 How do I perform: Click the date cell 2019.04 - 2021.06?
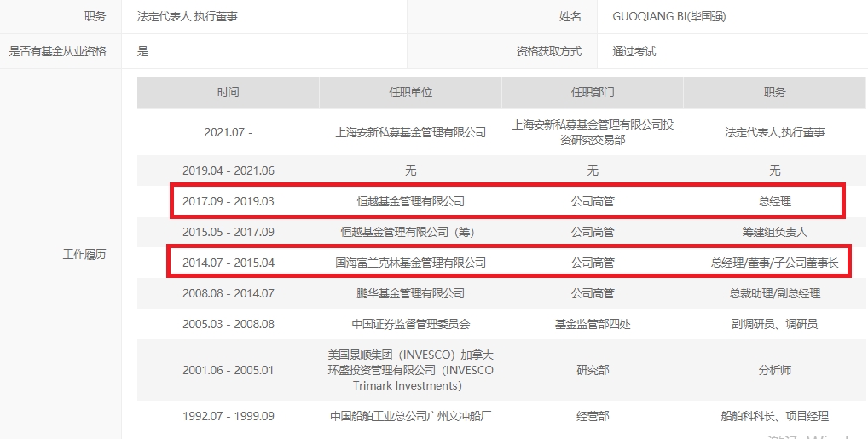[x=228, y=170]
